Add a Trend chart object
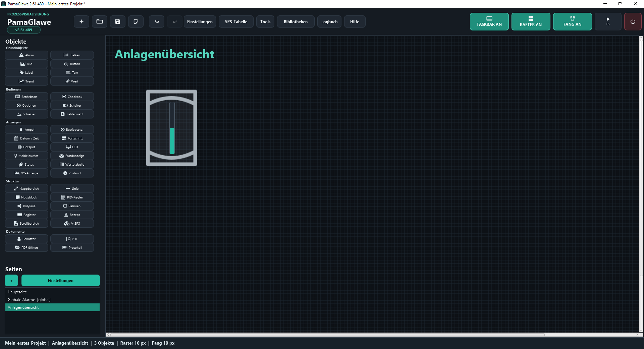The image size is (644, 349). tap(26, 81)
